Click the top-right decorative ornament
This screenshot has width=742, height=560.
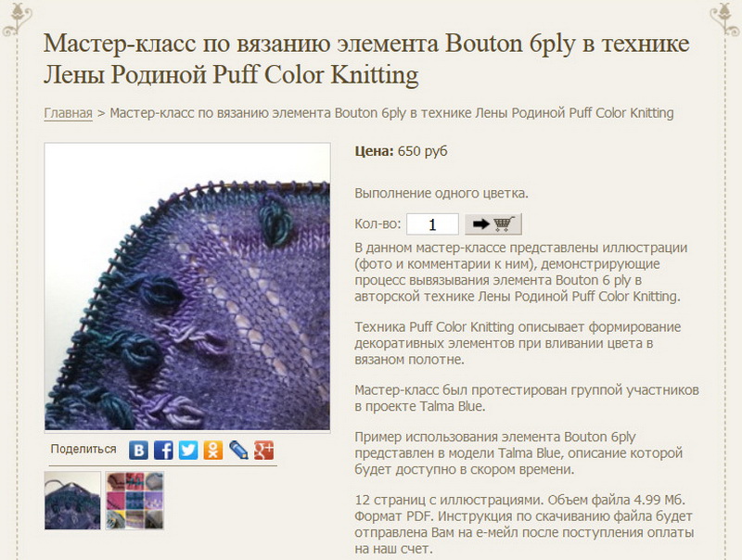pos(726,19)
